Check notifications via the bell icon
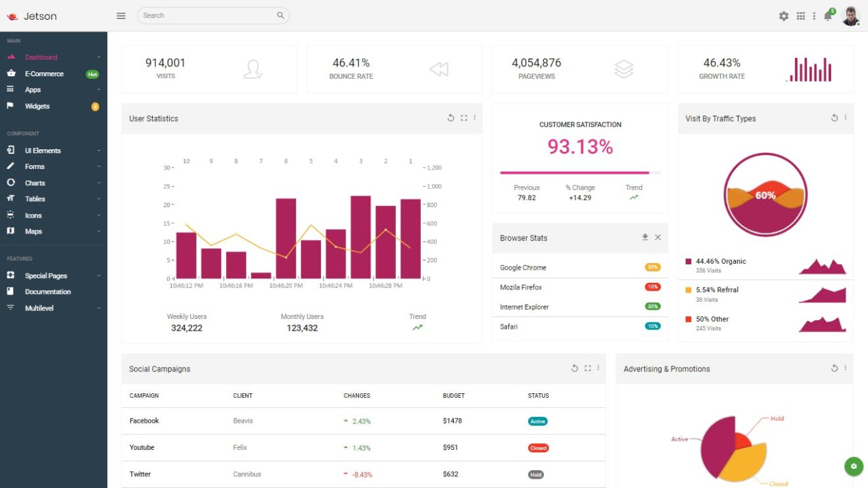 pyautogui.click(x=827, y=15)
